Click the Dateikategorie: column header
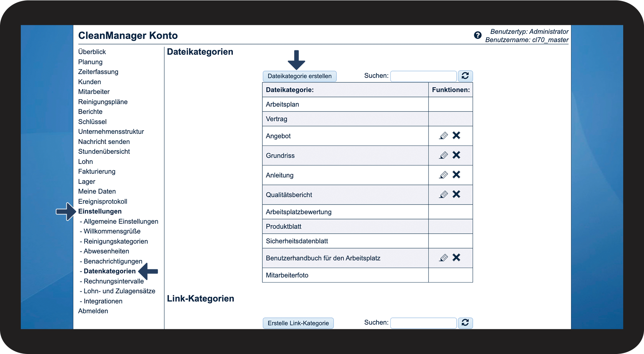644x354 pixels. pyautogui.click(x=345, y=90)
